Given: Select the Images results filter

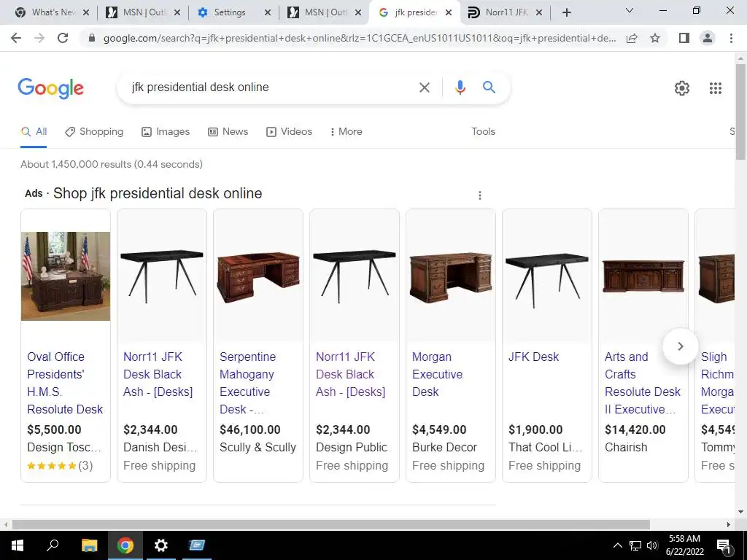Looking at the screenshot, I should 166,132.
